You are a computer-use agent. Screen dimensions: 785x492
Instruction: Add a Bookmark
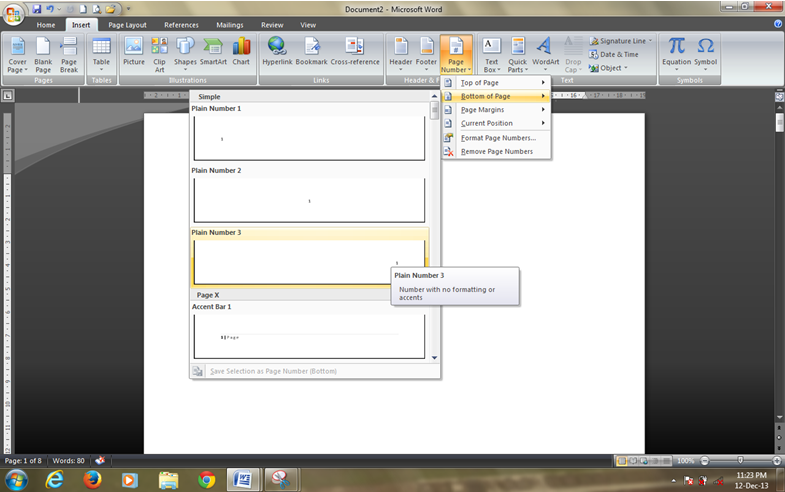311,52
